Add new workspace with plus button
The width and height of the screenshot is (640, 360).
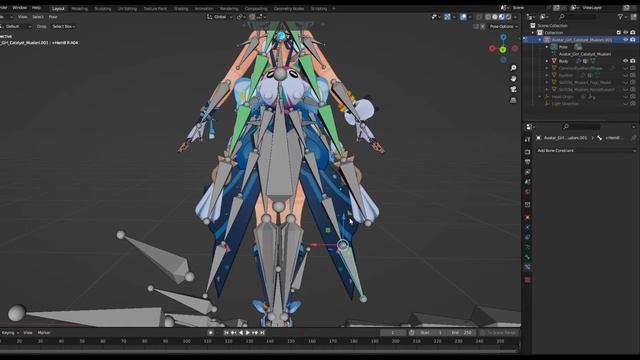coord(333,8)
